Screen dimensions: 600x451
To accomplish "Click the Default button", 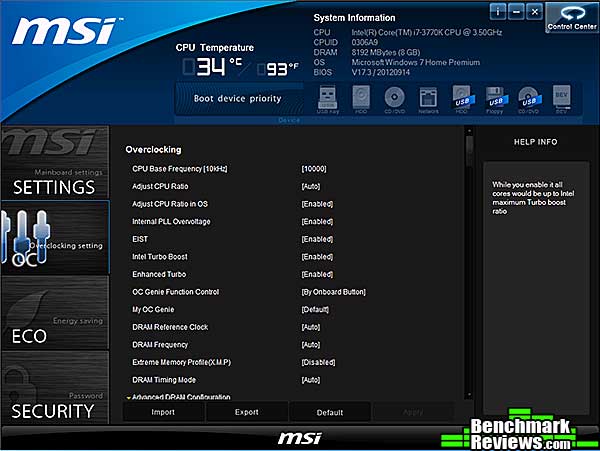I will (x=330, y=412).
